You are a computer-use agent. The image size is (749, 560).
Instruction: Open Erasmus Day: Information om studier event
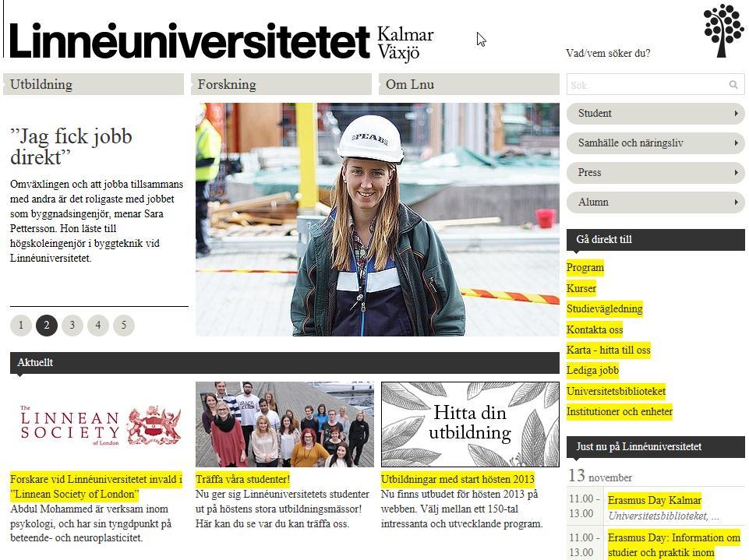tap(674, 545)
